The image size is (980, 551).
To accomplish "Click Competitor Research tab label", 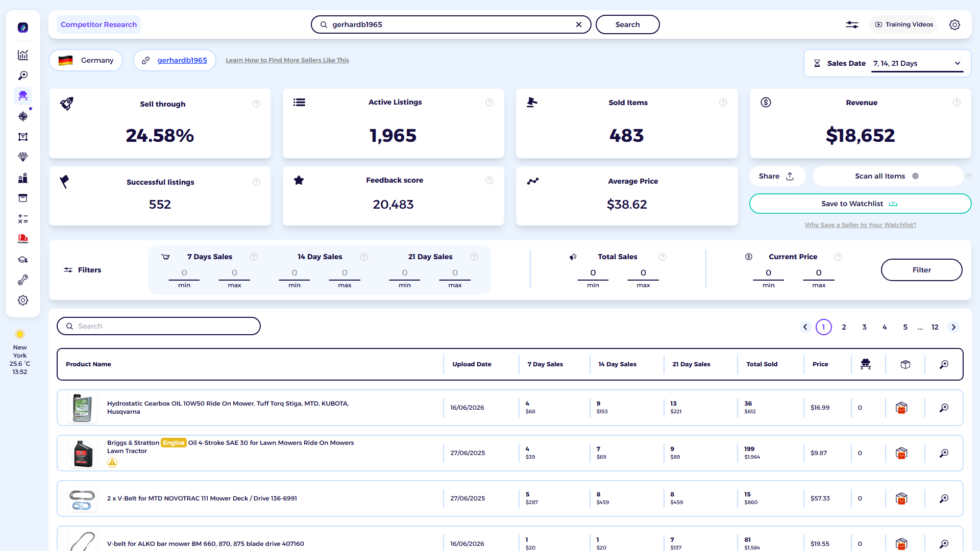I will pos(99,24).
